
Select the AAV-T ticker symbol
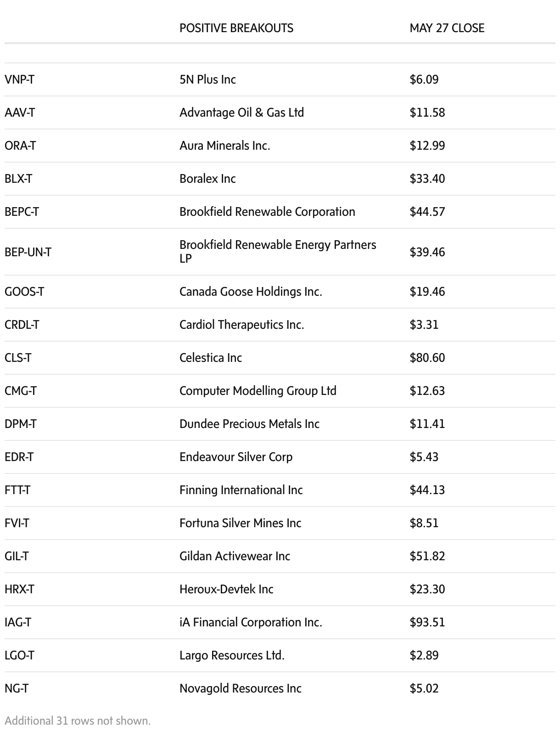[20, 113]
